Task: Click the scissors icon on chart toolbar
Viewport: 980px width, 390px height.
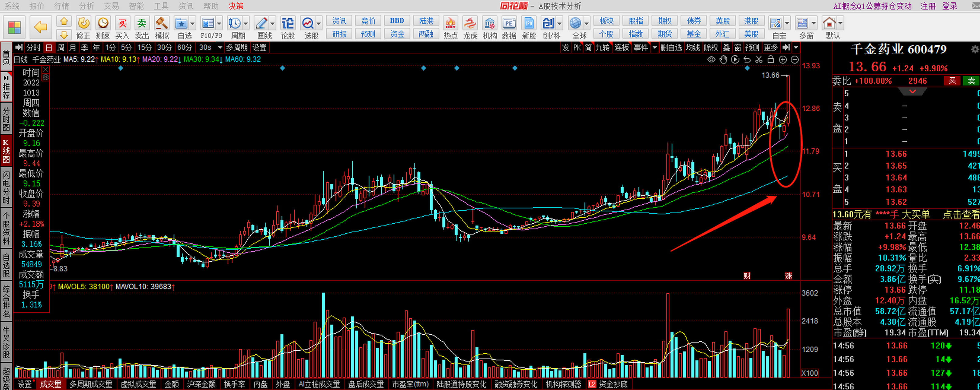Action: coord(758,59)
